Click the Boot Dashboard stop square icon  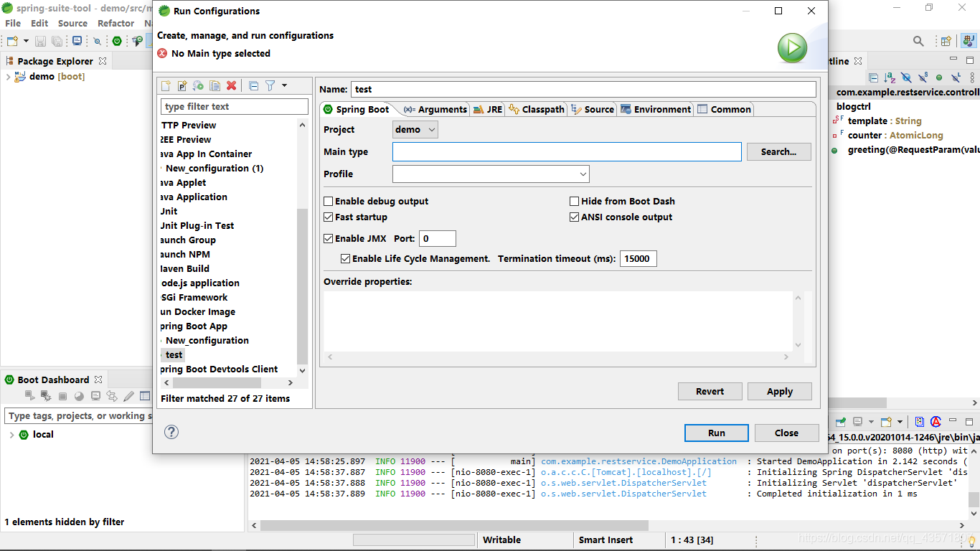coord(62,396)
